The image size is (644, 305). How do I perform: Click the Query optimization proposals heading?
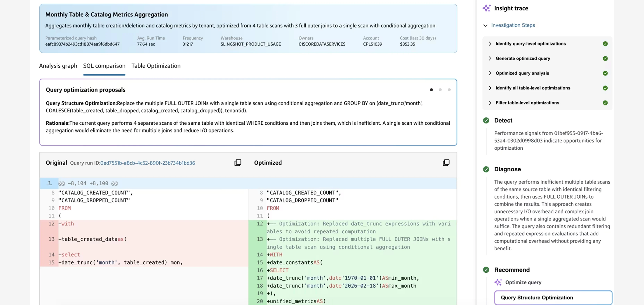pos(86,90)
